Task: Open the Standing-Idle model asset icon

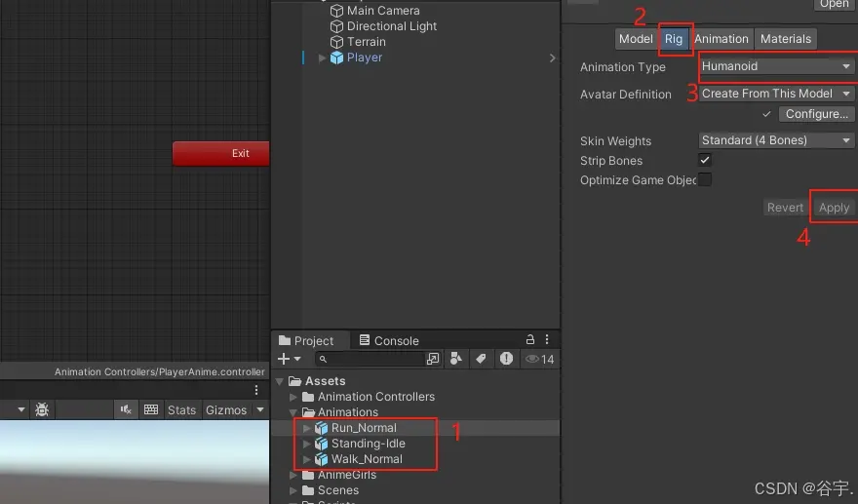Action: (x=321, y=444)
